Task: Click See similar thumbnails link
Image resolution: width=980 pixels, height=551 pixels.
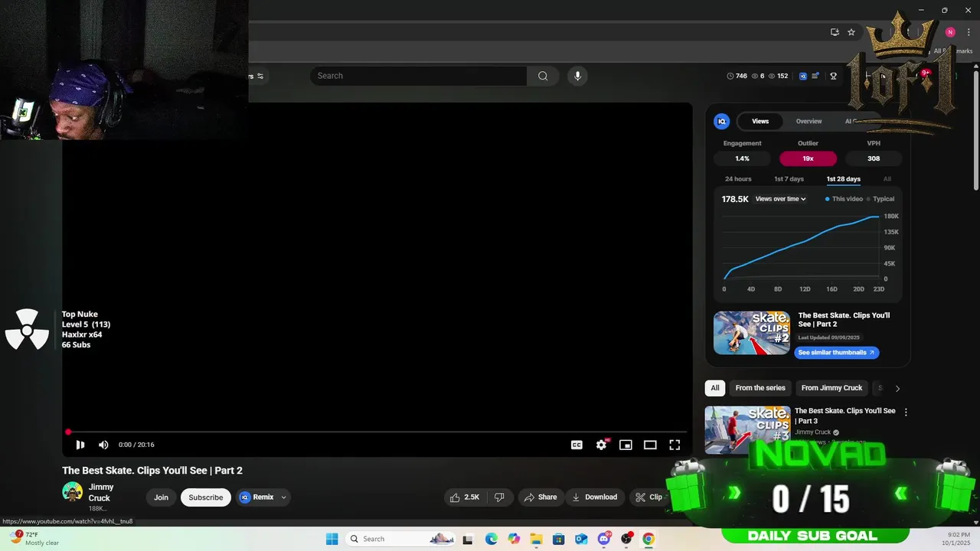Action: tap(836, 353)
